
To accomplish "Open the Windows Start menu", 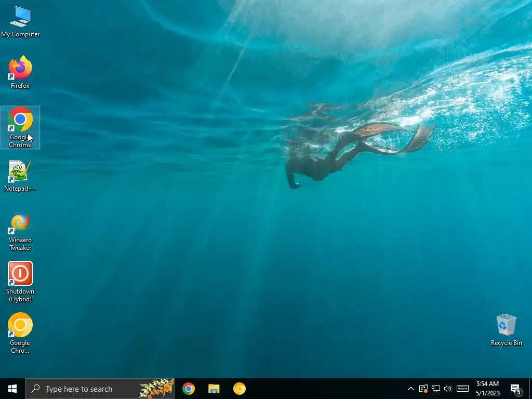I will click(x=12, y=389).
